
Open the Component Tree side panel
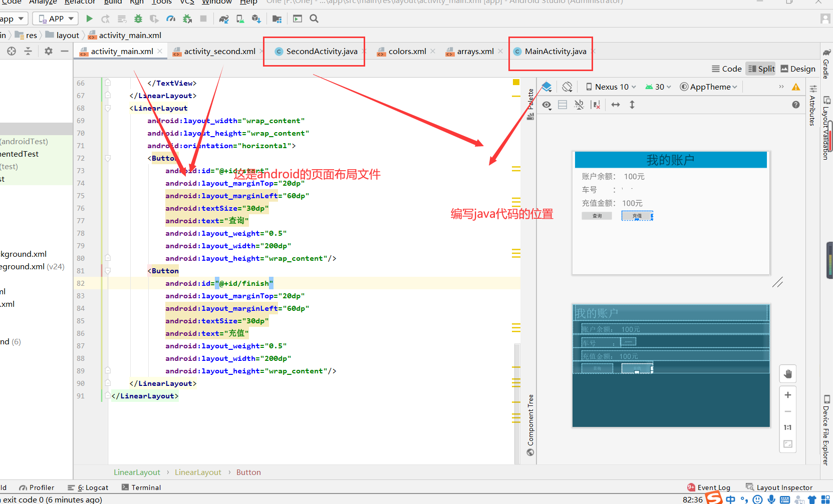530,425
